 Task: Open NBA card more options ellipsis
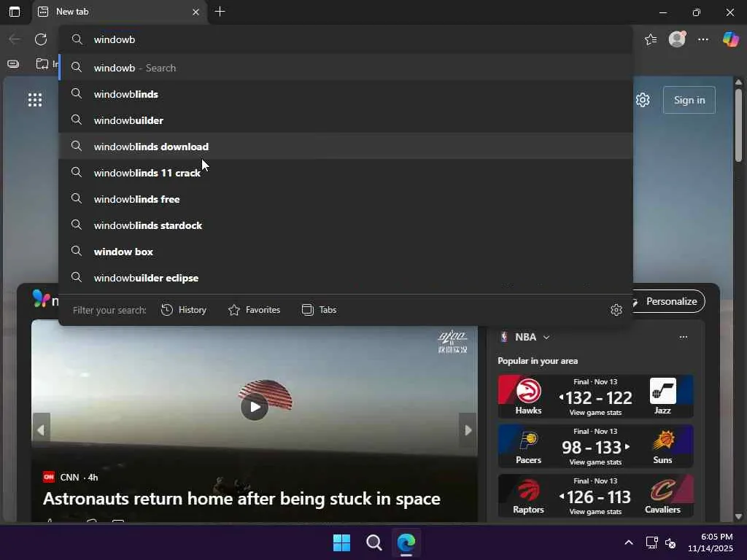coord(683,337)
